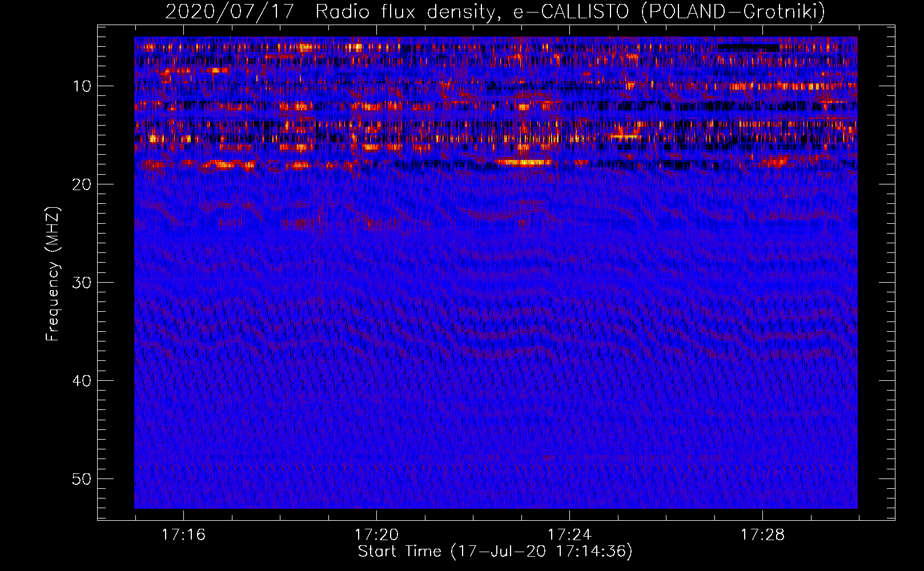The image size is (924, 571).
Task: Click the 10 MHz frequency tick label
Action: 82,86
